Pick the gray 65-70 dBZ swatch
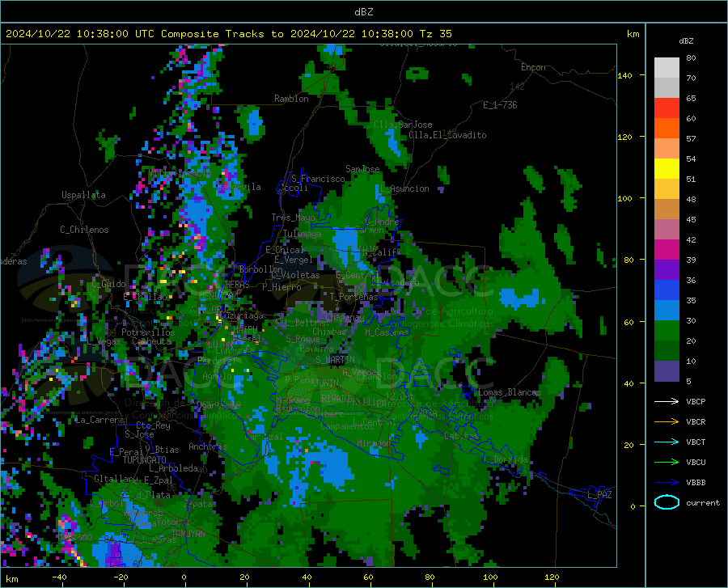The height and width of the screenshot is (588, 728). tap(667, 88)
